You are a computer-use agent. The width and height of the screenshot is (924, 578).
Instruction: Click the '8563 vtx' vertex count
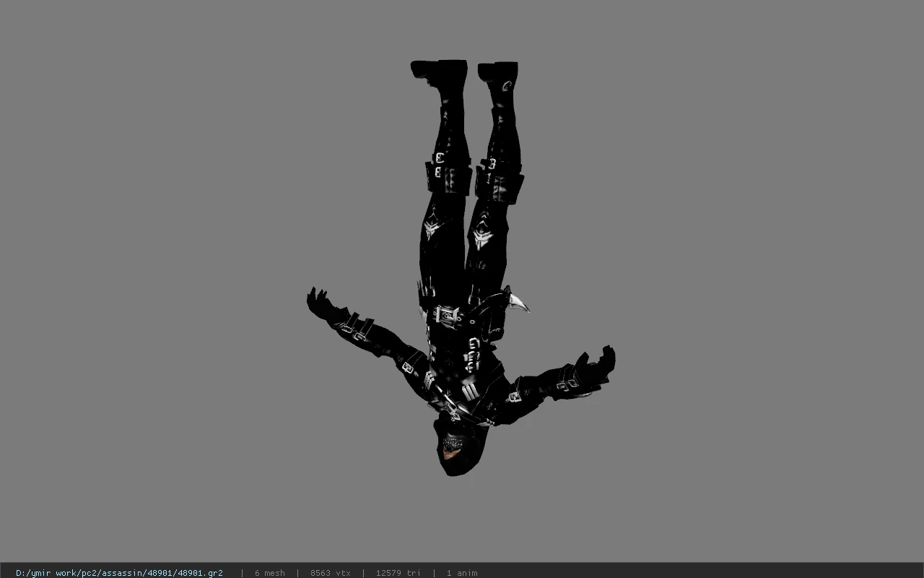331,573
